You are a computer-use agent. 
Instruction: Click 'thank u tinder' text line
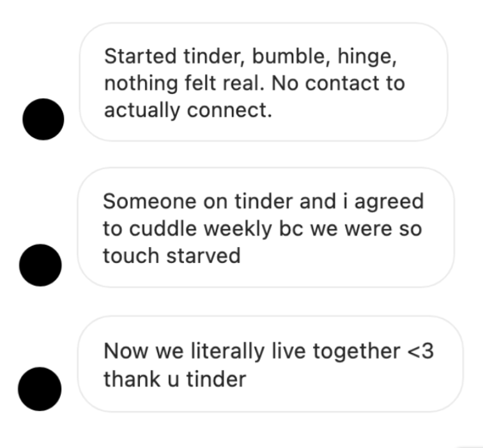pos(175,379)
